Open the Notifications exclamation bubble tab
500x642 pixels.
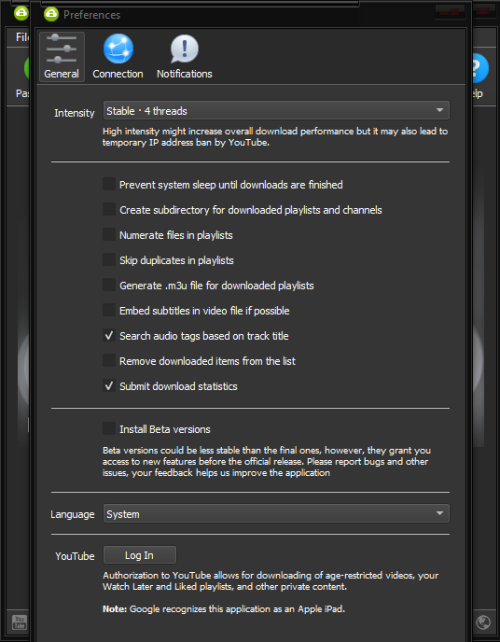(184, 57)
